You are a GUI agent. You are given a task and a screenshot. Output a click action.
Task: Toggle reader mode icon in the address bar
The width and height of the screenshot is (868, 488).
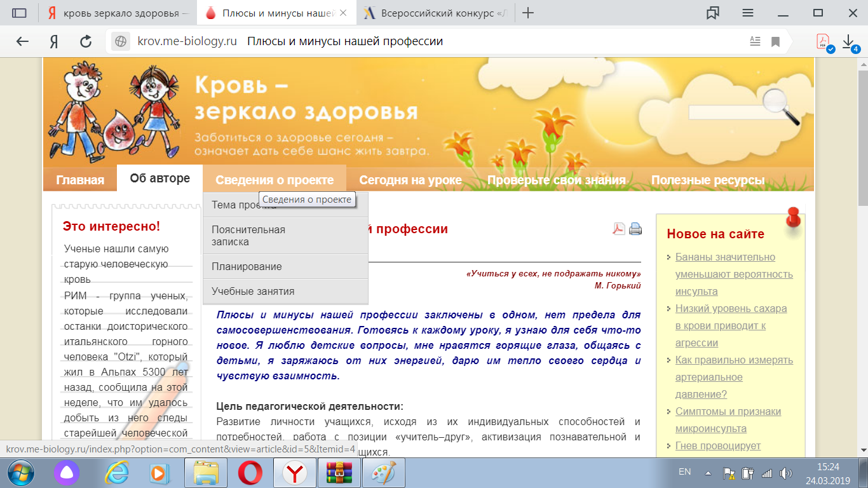755,41
